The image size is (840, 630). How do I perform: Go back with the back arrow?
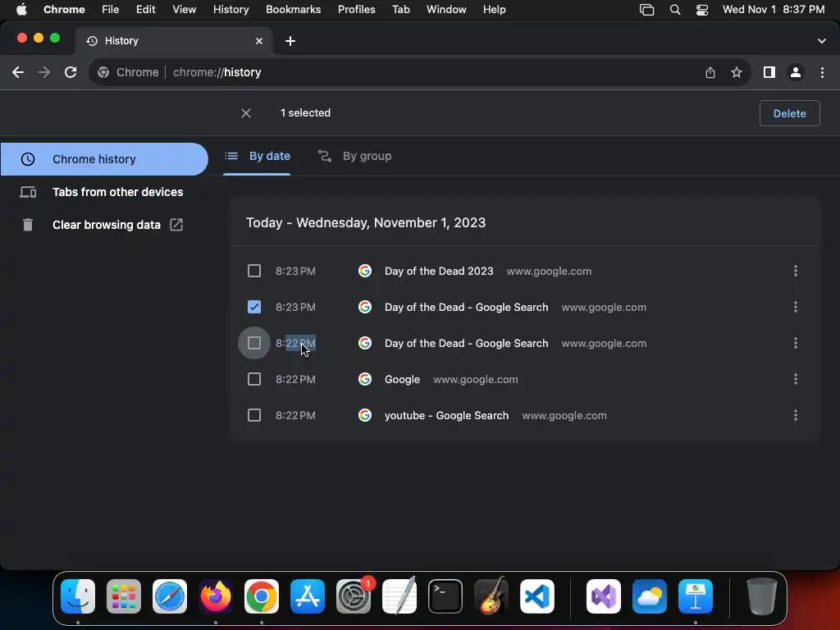pyautogui.click(x=18, y=72)
